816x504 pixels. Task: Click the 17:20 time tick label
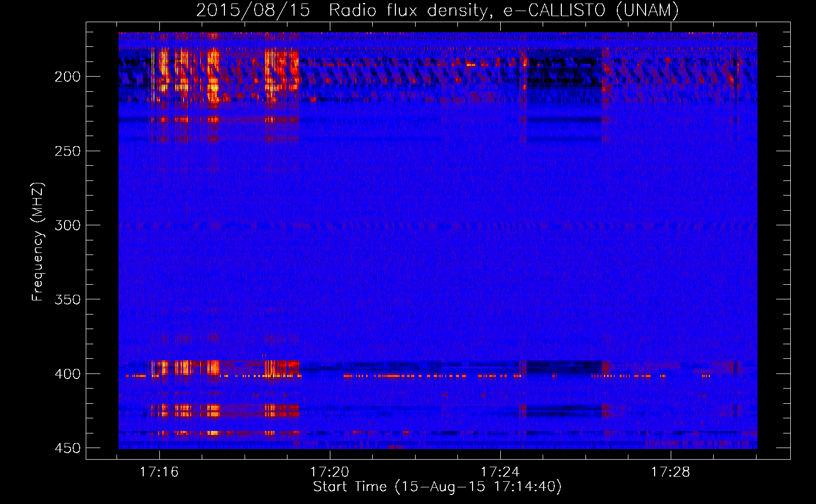pyautogui.click(x=330, y=472)
